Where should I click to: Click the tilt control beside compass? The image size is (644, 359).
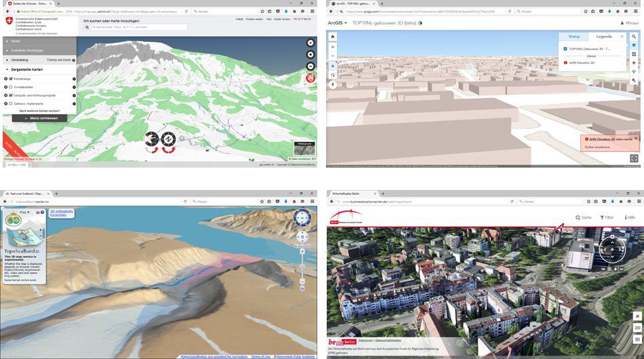pyautogui.click(x=152, y=139)
